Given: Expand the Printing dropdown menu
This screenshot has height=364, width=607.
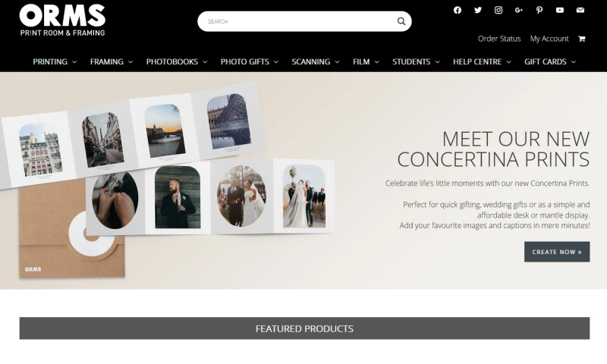Looking at the screenshot, I should click(x=55, y=61).
